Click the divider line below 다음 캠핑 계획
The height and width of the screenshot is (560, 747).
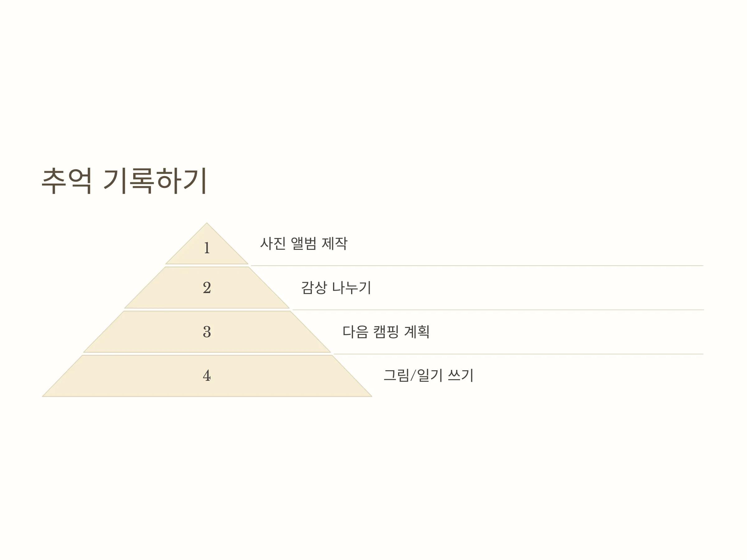point(518,354)
